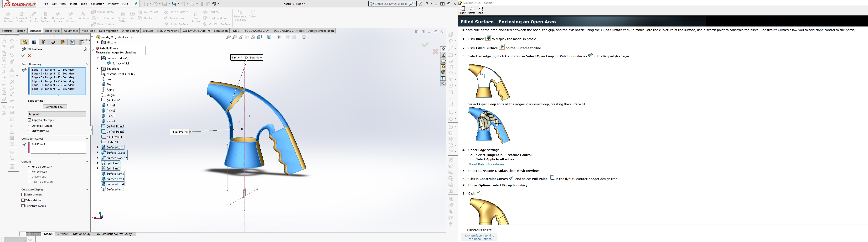Image resolution: width=868 pixels, height=242 pixels.
Task: Expand the Surface-Loft1 tree node
Action: point(98,147)
